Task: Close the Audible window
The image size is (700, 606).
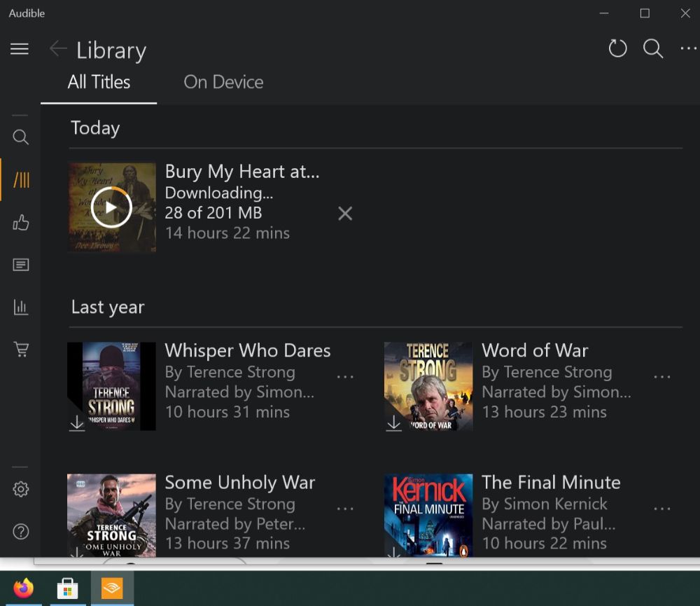Action: (x=685, y=13)
